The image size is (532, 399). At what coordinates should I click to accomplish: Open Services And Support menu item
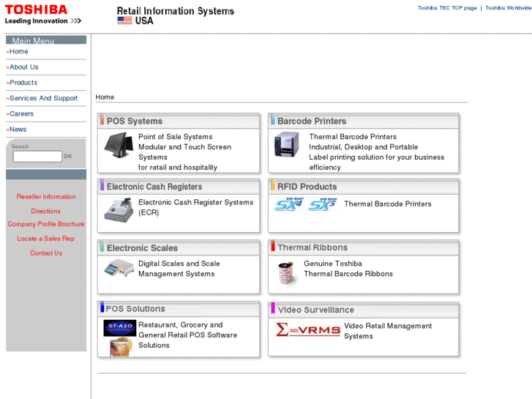[43, 98]
